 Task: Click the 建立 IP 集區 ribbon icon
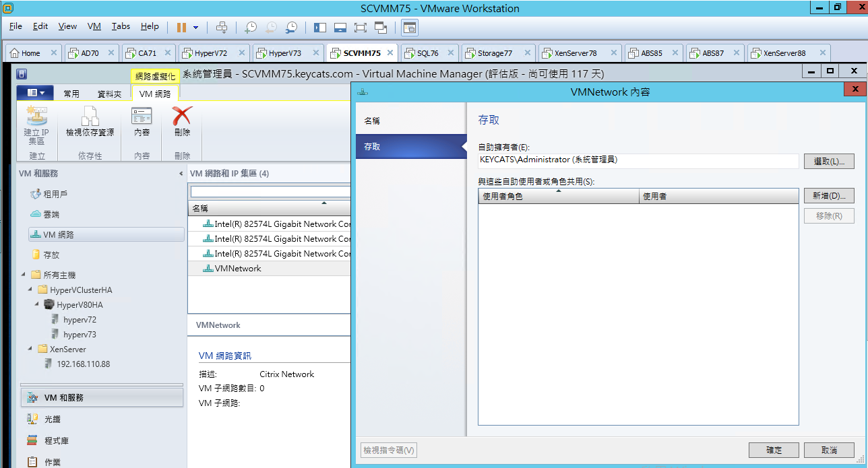click(x=36, y=125)
